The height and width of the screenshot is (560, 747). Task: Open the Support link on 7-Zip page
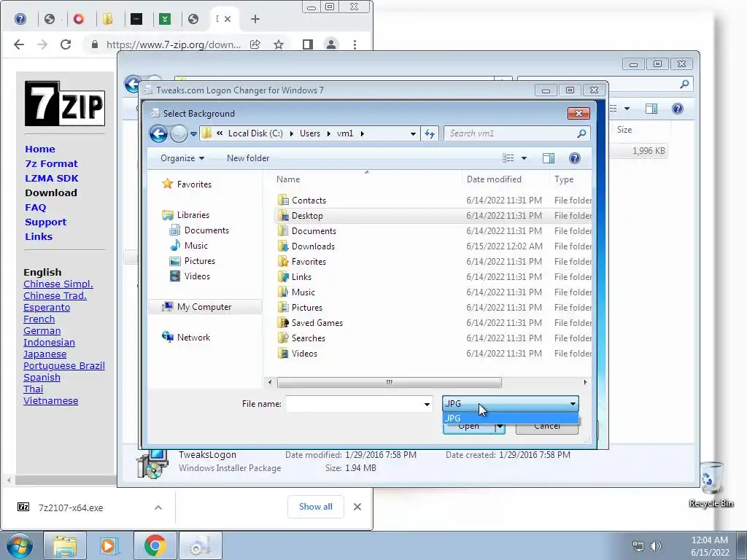coord(46,222)
